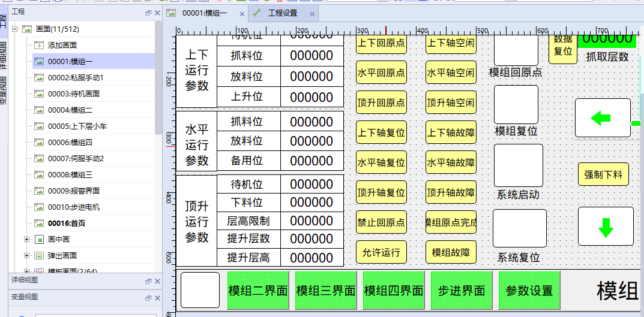The width and height of the screenshot is (644, 317).
Task: Close the 详细视图 panel
Action: 157,280
